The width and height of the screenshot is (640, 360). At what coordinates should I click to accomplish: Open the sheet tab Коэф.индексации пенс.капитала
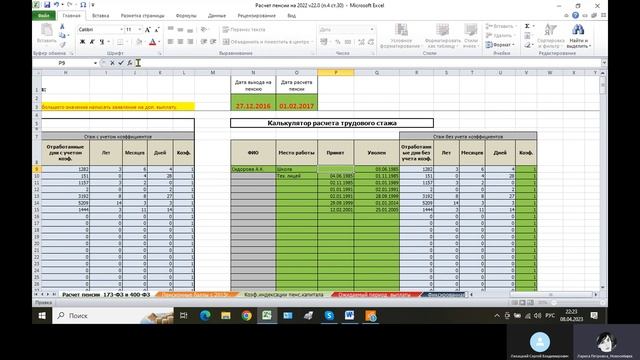284,294
